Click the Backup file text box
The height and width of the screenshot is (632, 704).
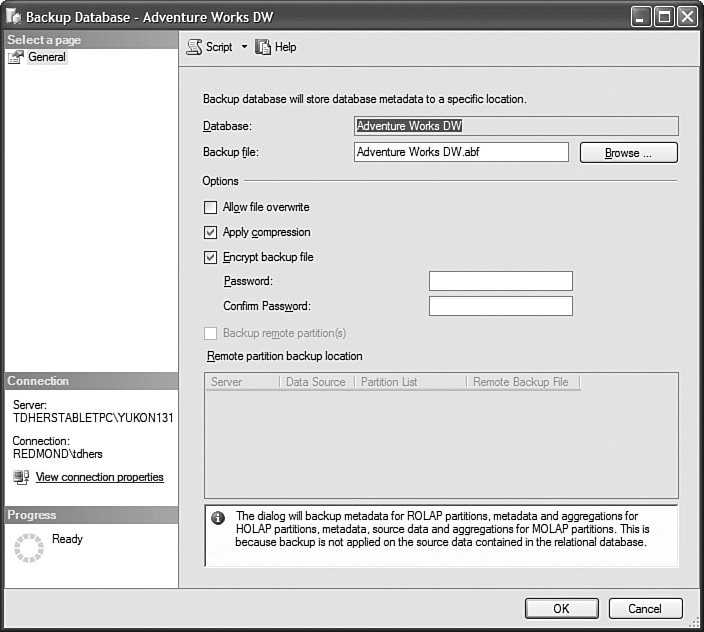[x=461, y=152]
